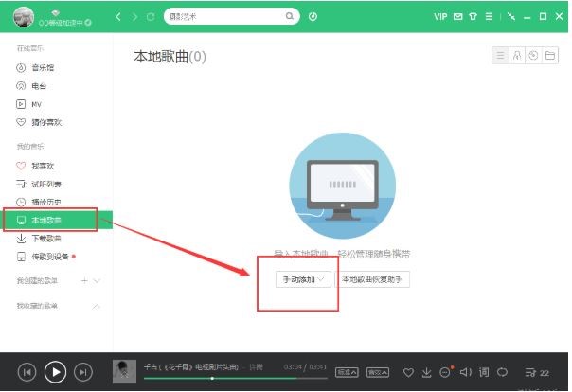Image resolution: width=572 pixels, height=392 pixels.
Task: Open the play queue with 22 songs
Action: point(537,372)
